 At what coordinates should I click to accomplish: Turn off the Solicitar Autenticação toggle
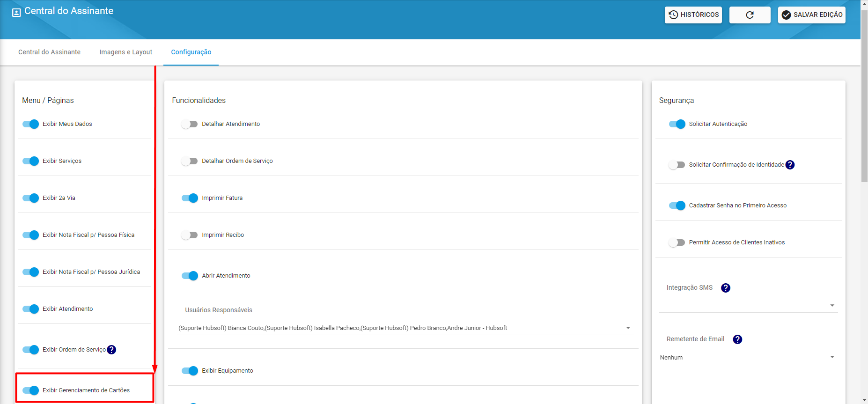click(677, 124)
